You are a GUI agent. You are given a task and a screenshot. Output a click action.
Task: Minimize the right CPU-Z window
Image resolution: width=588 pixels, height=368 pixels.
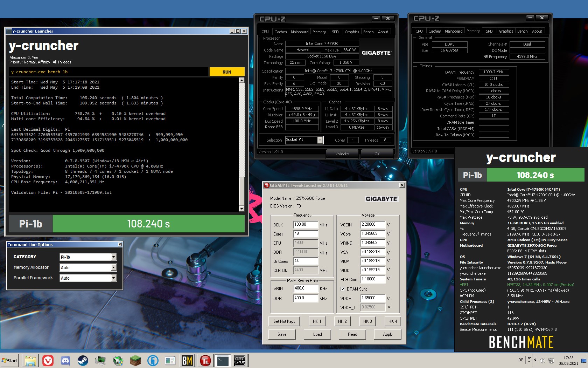coord(530,18)
